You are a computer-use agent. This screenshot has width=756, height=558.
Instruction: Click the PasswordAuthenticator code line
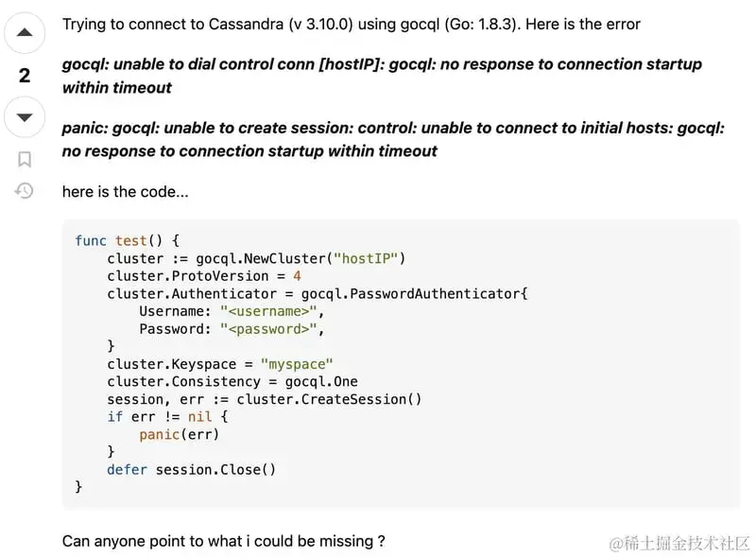click(x=318, y=293)
